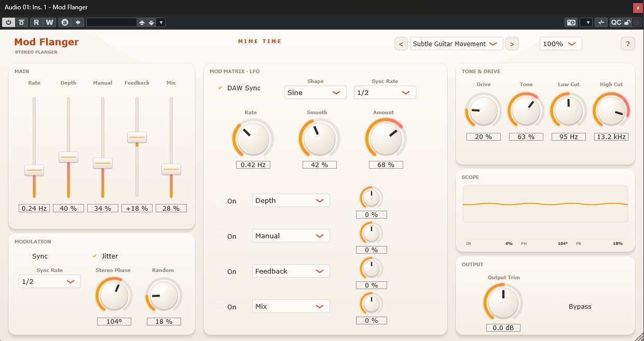The height and width of the screenshot is (341, 644).
Task: Enable the On checkbox for Mix row
Action: [x=220, y=307]
